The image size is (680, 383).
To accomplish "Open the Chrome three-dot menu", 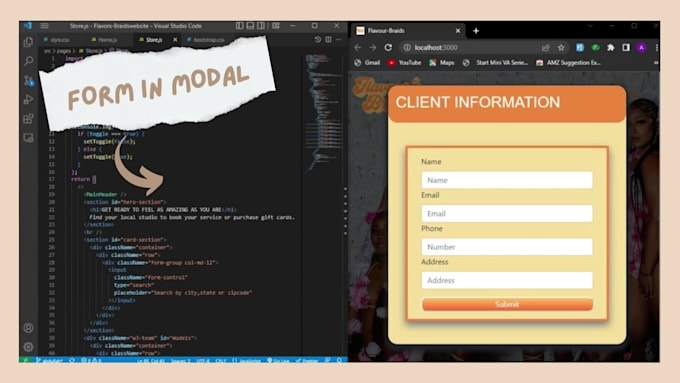I will [x=657, y=47].
